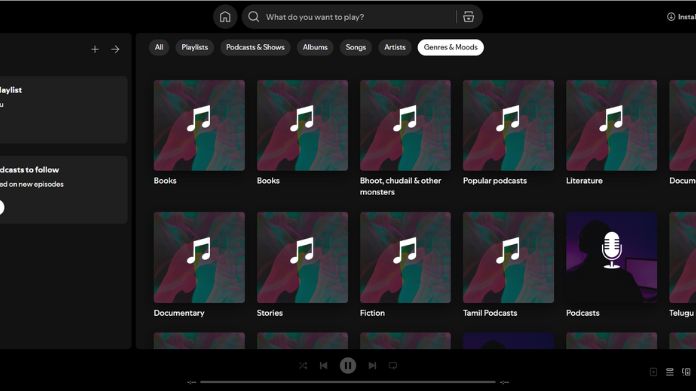
Task: Pause the current playback
Action: 348,366
